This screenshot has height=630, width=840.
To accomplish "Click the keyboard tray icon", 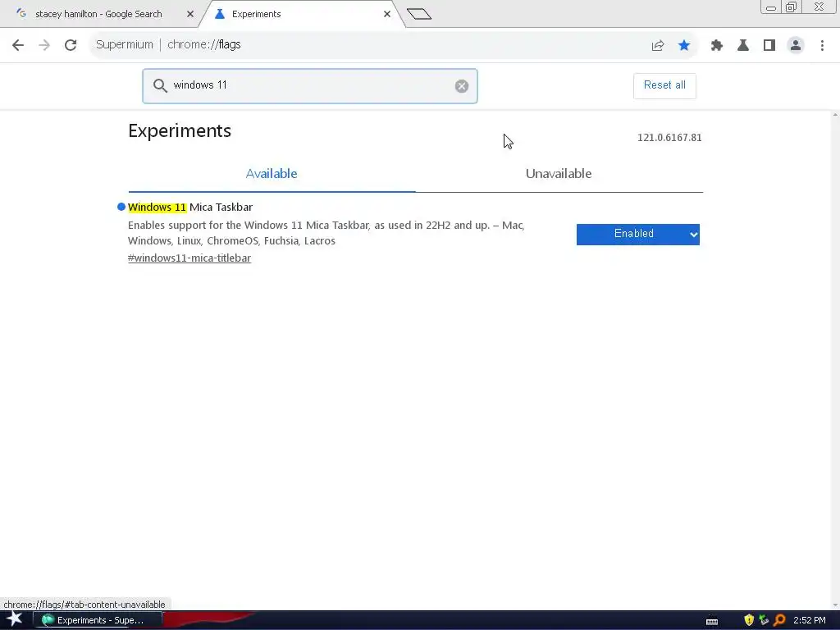I will (712, 621).
